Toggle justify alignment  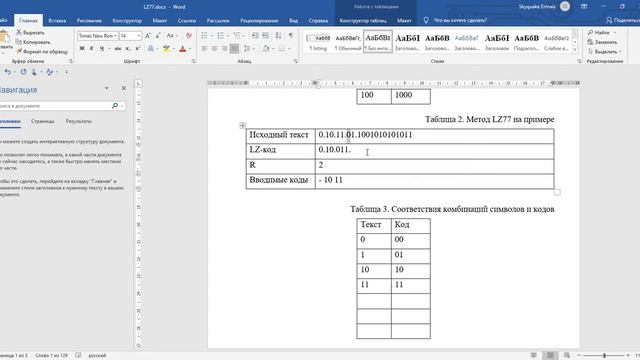point(234,49)
